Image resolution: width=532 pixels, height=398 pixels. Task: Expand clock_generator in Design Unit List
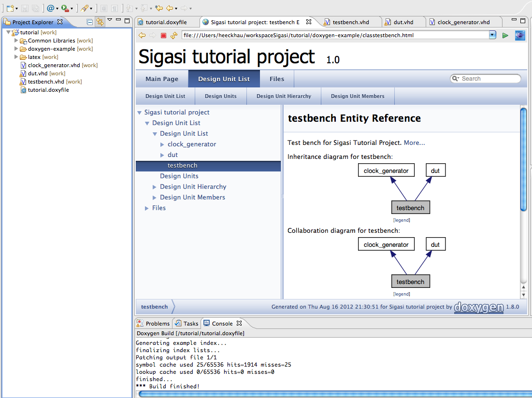point(162,144)
